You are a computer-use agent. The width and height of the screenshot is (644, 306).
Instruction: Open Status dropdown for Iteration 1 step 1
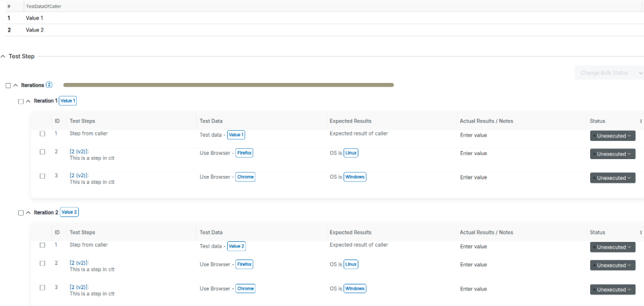[612, 135]
